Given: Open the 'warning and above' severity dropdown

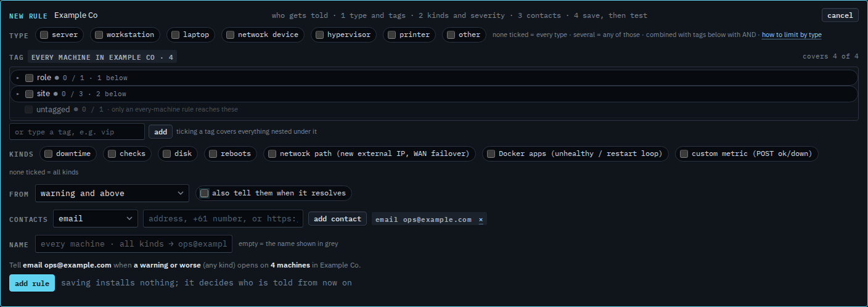Looking at the screenshot, I should point(112,193).
